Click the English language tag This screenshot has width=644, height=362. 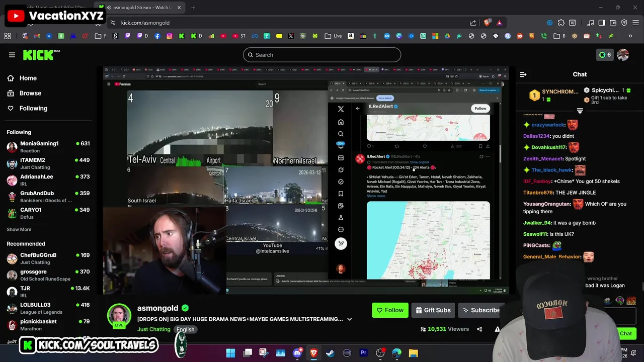click(x=185, y=329)
